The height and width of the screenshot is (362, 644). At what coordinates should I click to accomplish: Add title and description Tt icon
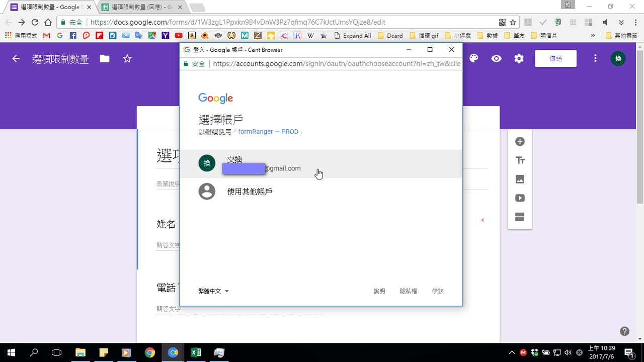pyautogui.click(x=520, y=160)
